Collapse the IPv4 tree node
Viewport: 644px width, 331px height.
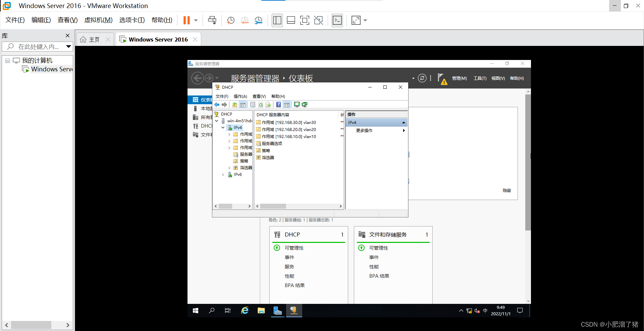(223, 128)
